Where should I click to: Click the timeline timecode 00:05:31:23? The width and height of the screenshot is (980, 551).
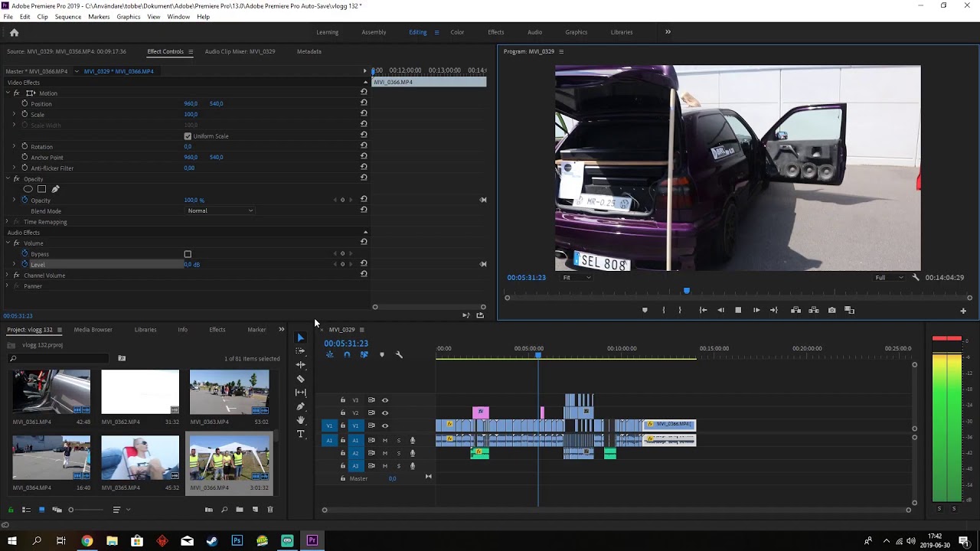(346, 344)
